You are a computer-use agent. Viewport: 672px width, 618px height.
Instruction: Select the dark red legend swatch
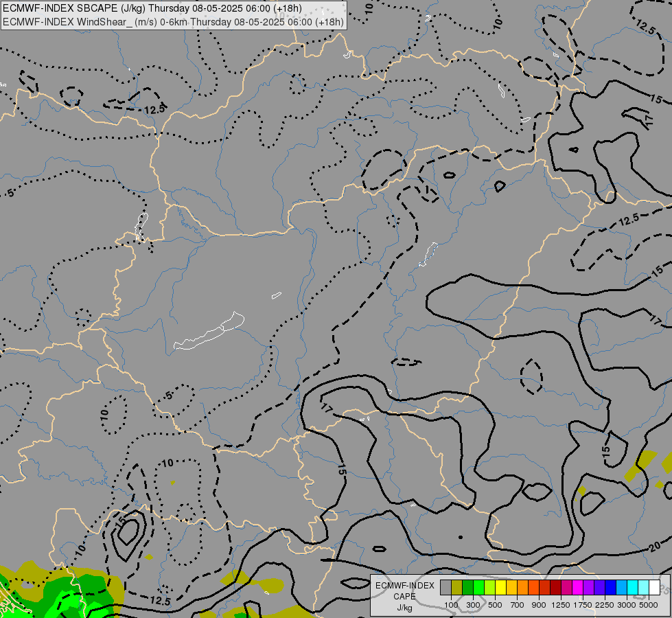point(555,587)
